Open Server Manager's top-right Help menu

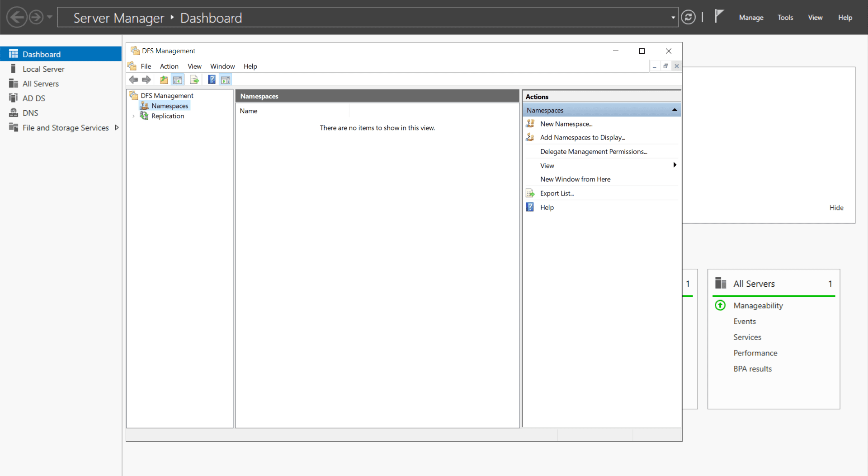point(845,18)
